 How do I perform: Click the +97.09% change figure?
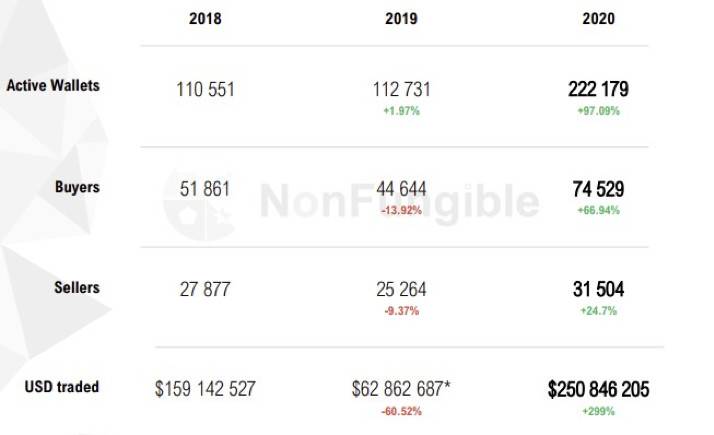click(598, 111)
